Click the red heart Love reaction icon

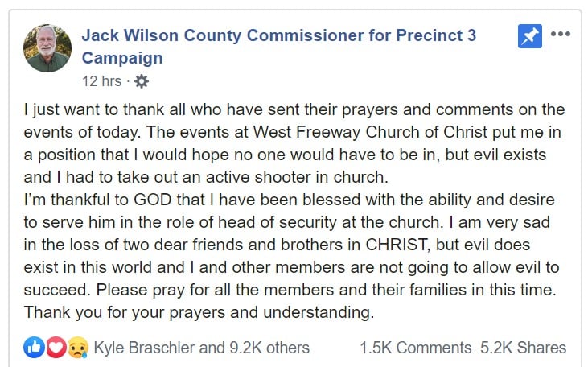(x=56, y=348)
